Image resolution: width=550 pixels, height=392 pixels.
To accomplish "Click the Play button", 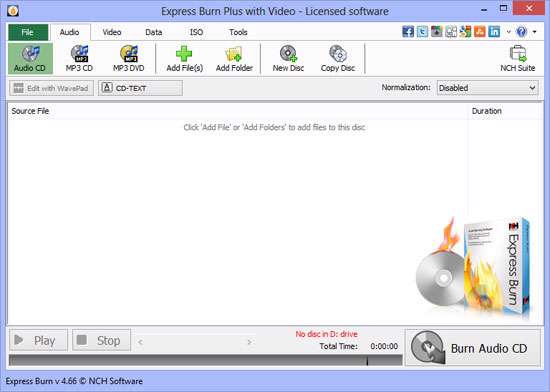I will pyautogui.click(x=38, y=340).
